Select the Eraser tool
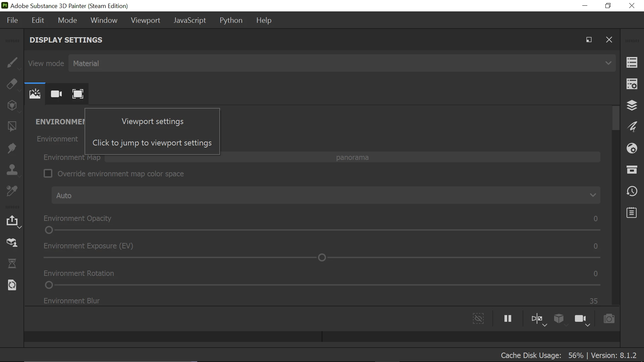The width and height of the screenshot is (644, 362). tap(12, 84)
